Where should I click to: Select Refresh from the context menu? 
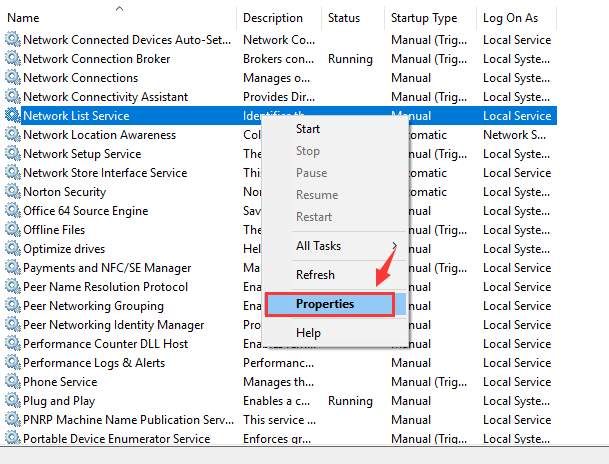pyautogui.click(x=315, y=275)
